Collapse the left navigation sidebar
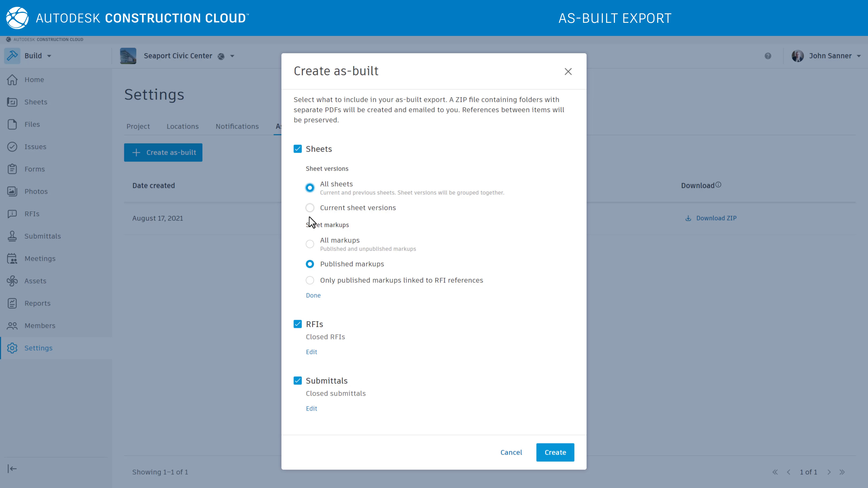868x488 pixels. click(x=12, y=469)
